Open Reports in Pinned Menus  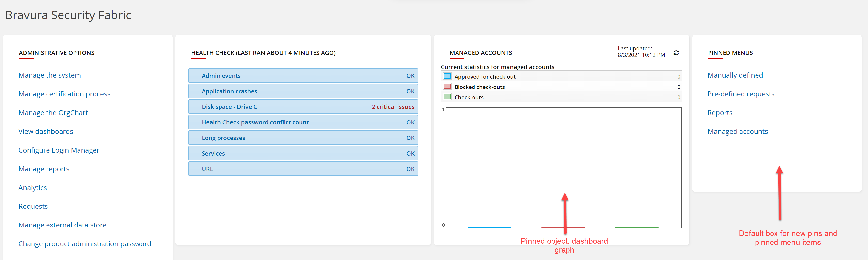click(720, 113)
